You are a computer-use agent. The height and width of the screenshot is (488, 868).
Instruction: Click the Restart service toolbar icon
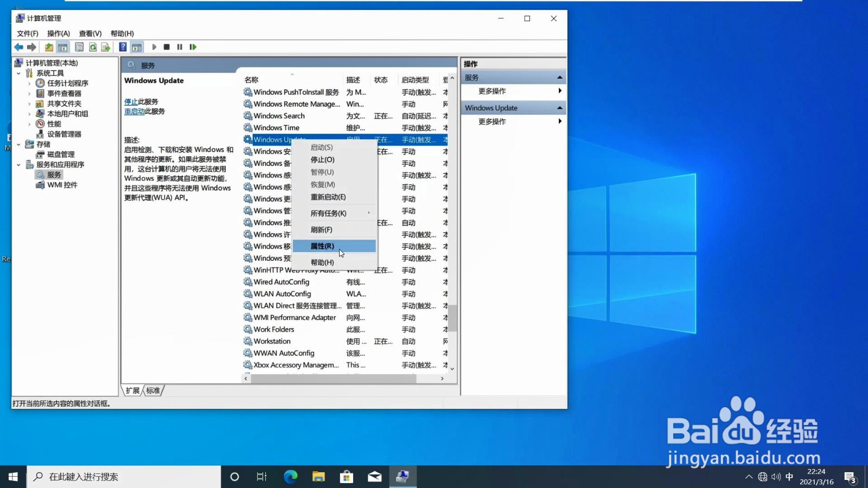pyautogui.click(x=193, y=47)
